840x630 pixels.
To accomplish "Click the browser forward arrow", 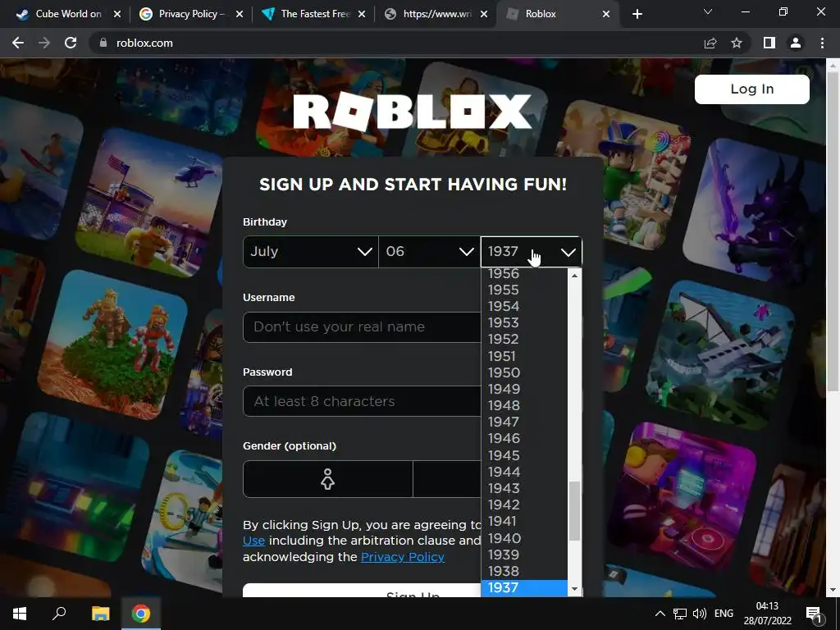I will (44, 43).
